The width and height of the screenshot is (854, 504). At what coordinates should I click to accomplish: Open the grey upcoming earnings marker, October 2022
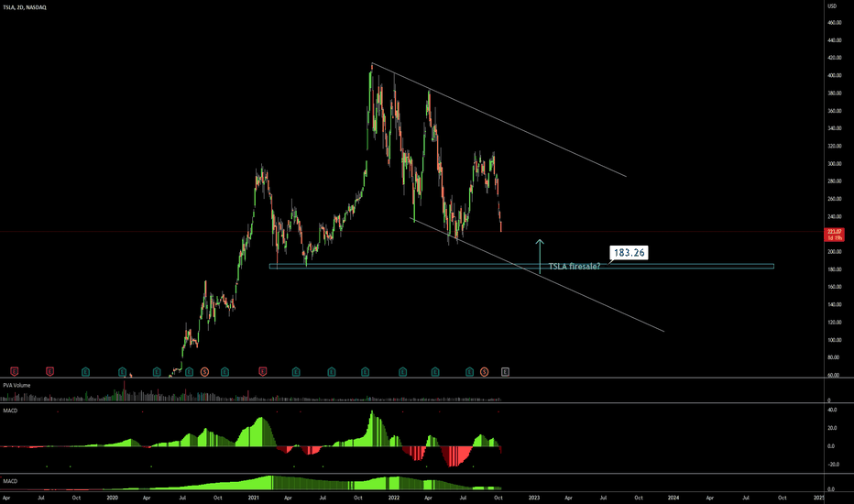[x=505, y=372]
